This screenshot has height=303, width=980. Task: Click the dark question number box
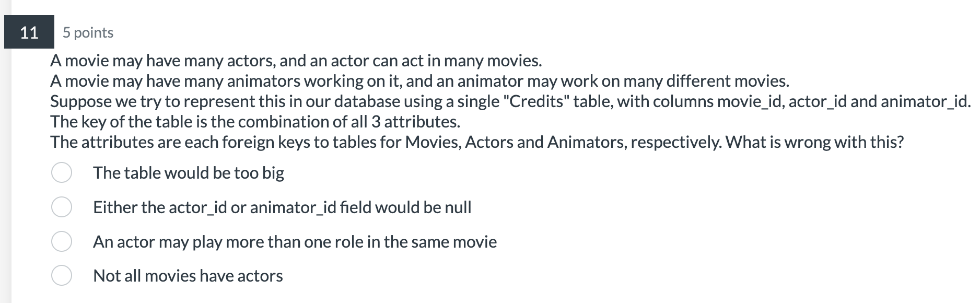pos(29,33)
